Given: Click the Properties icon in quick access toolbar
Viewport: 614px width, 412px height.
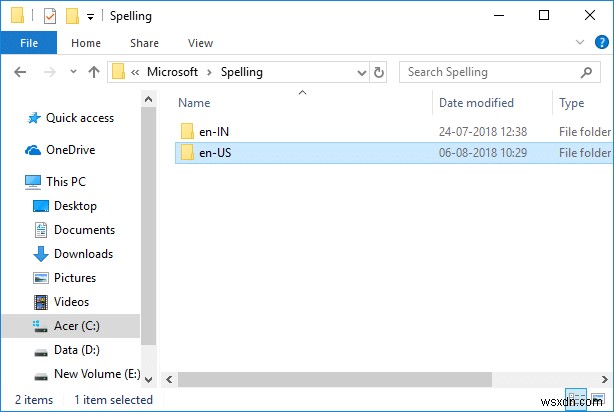Looking at the screenshot, I should pyautogui.click(x=50, y=16).
